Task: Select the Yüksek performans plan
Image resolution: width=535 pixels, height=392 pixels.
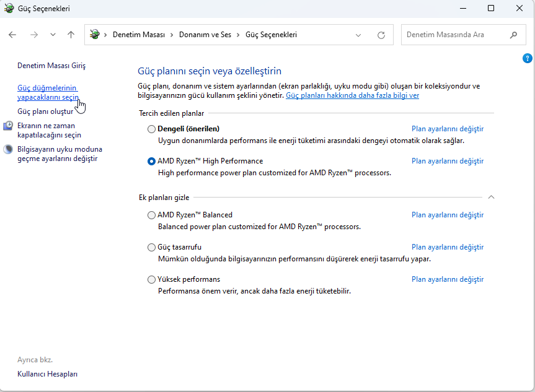Action: pos(151,279)
